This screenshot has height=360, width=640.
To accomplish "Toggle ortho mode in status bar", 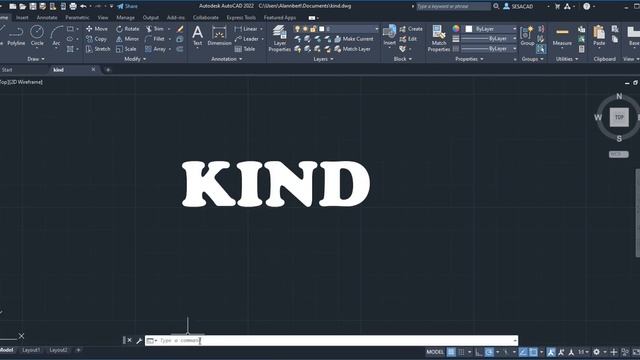I will [x=479, y=352].
